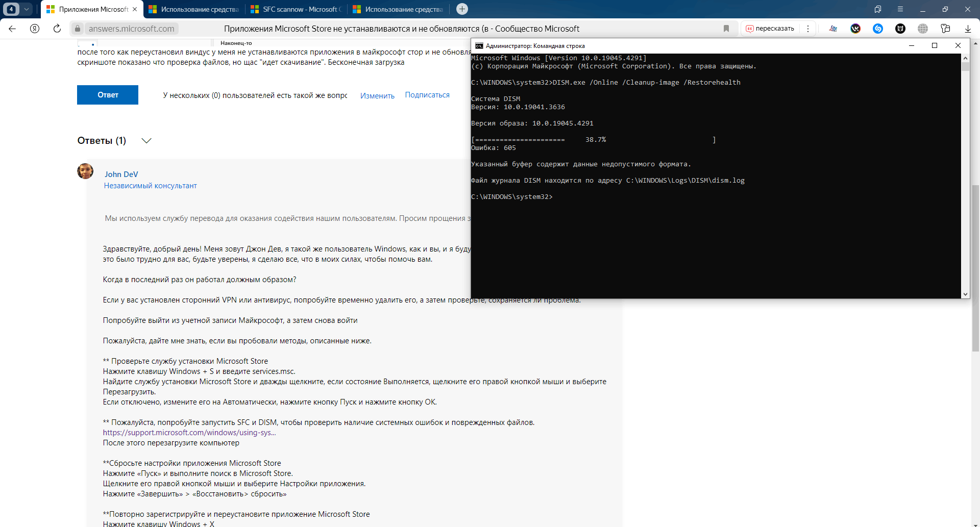Image resolution: width=980 pixels, height=527 pixels.
Task: Open the browser downloads arrow
Action: pyautogui.click(x=968, y=29)
